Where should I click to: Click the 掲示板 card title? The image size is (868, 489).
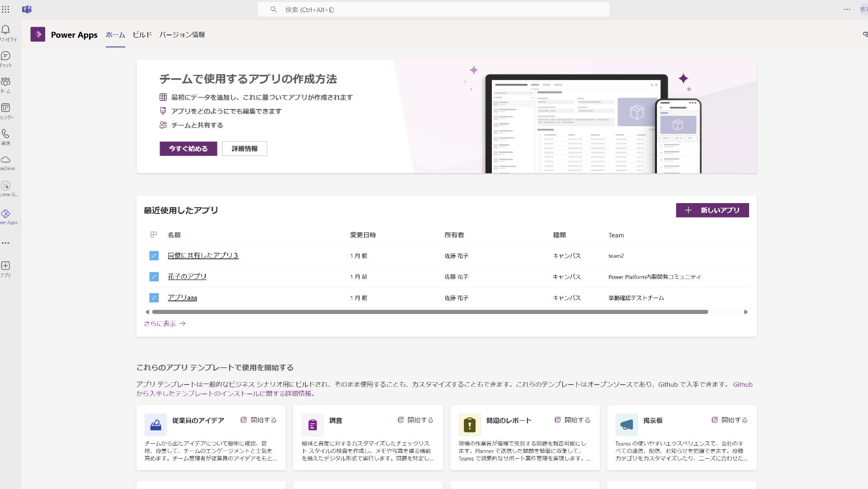point(653,420)
